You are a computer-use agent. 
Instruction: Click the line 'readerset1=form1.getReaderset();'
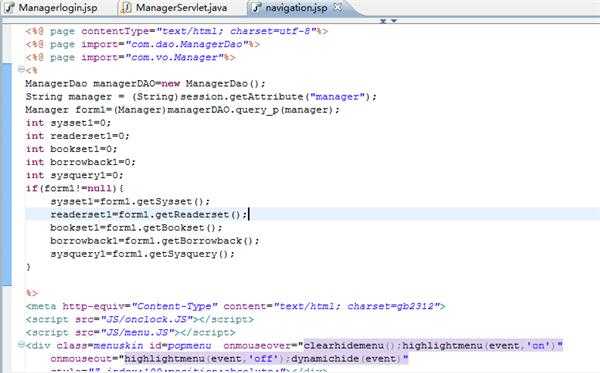click(149, 214)
